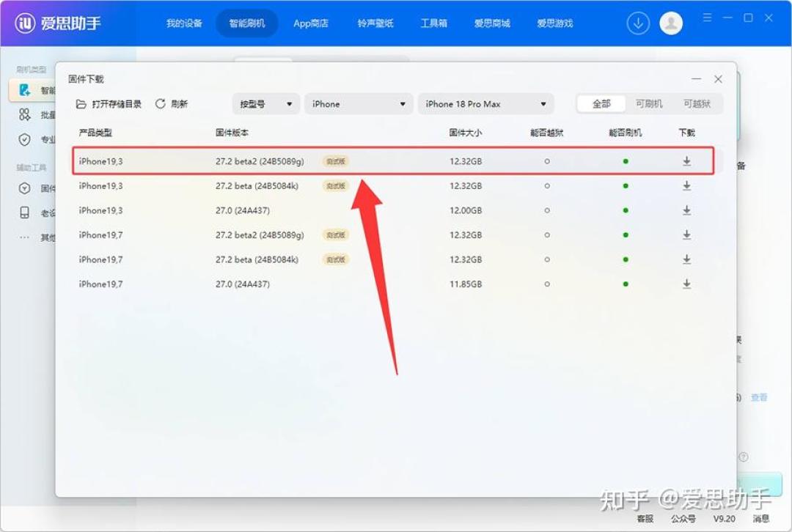Viewport: 792px width, 532px height.
Task: Switch to the 全部 filter tab
Action: click(x=601, y=104)
